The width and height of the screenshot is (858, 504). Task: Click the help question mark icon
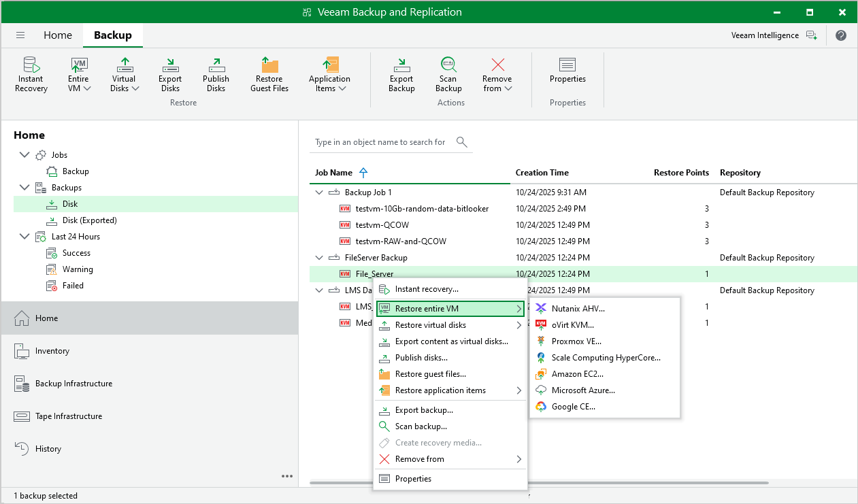tap(841, 35)
